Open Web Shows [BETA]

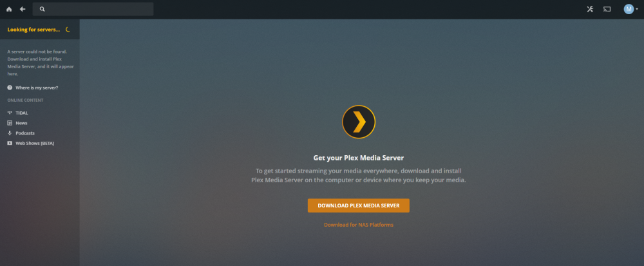[x=35, y=143]
